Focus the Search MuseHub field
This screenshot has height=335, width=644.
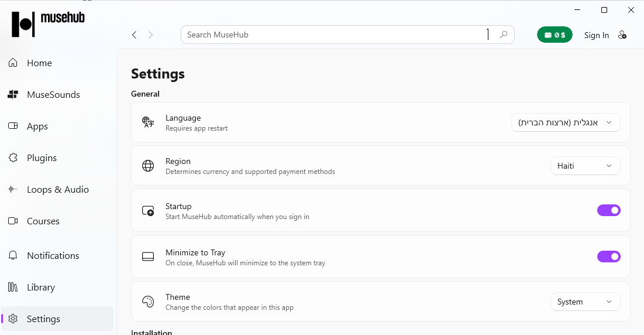pyautogui.click(x=347, y=35)
